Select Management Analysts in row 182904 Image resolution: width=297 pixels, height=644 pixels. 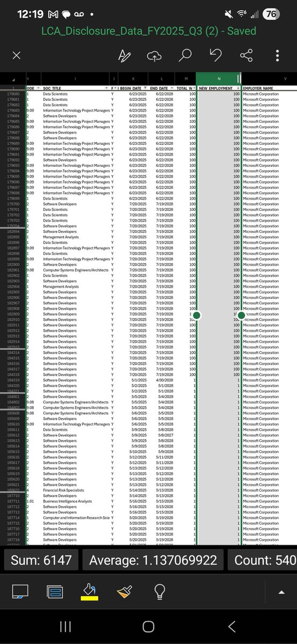[x=61, y=287]
